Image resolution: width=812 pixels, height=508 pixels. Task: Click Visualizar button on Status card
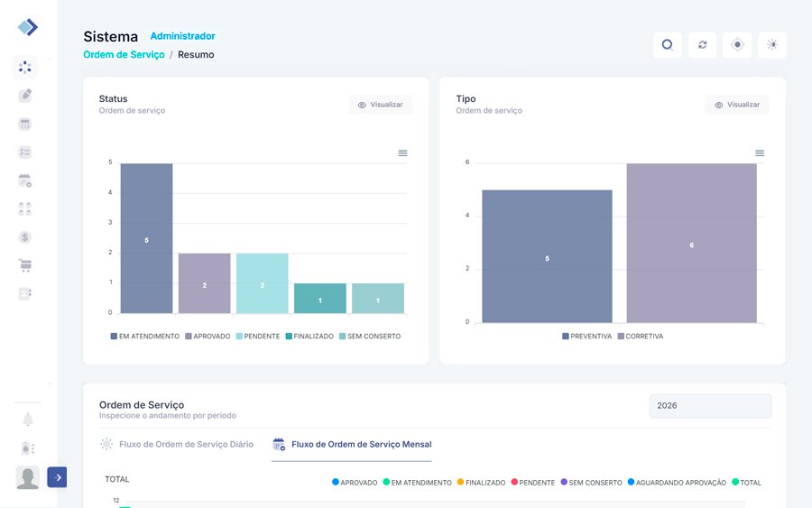pos(381,105)
